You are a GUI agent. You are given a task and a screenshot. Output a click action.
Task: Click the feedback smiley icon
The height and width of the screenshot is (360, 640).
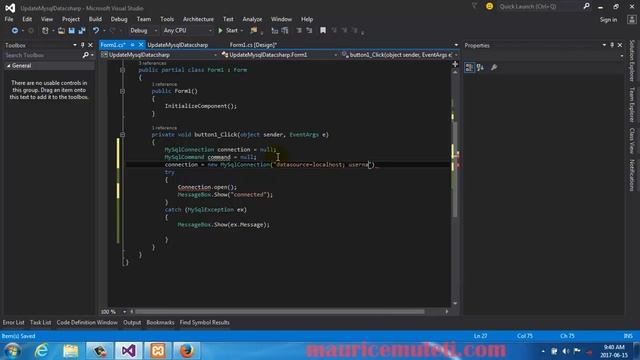[489, 7]
